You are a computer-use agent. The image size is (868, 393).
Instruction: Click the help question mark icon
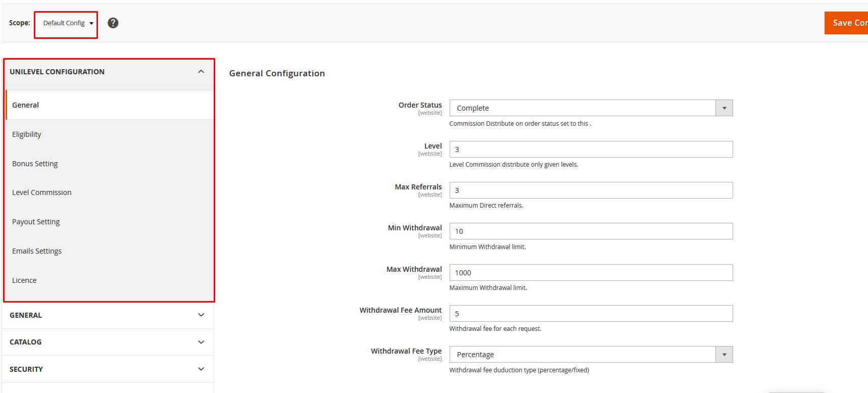coord(113,23)
